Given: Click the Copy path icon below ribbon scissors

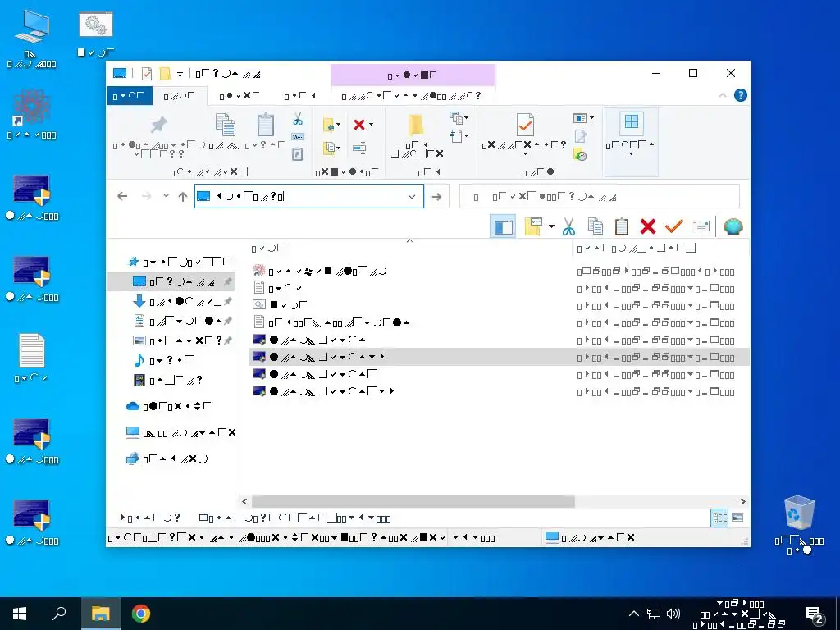Looking at the screenshot, I should point(298,137).
